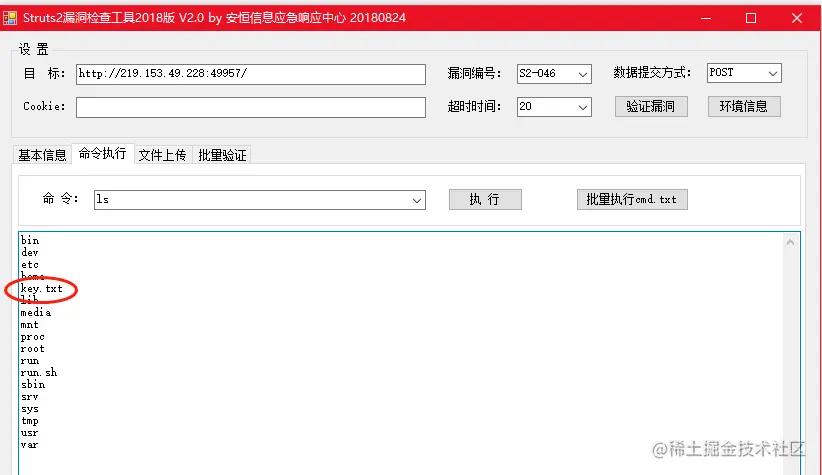Viewport: 822px width, 475px height.
Task: Click the 执行 button
Action: [x=485, y=199]
